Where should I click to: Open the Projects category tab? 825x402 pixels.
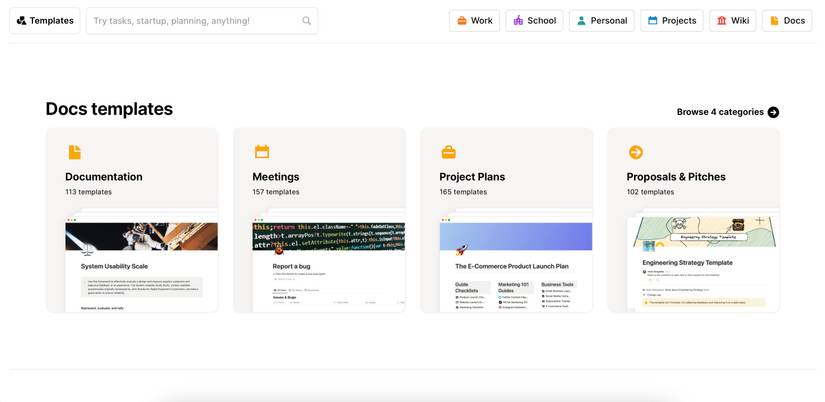(x=672, y=21)
